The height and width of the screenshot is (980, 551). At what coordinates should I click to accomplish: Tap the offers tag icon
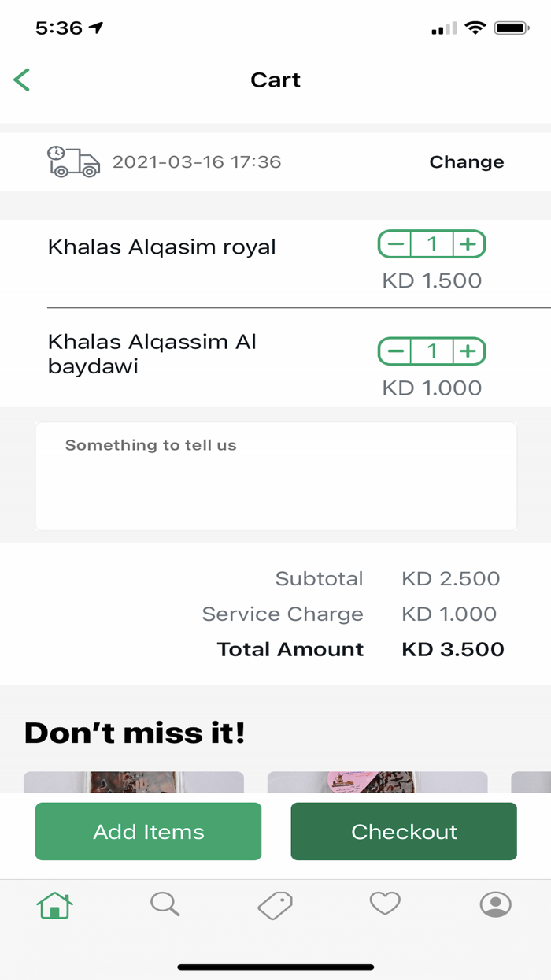point(275,905)
